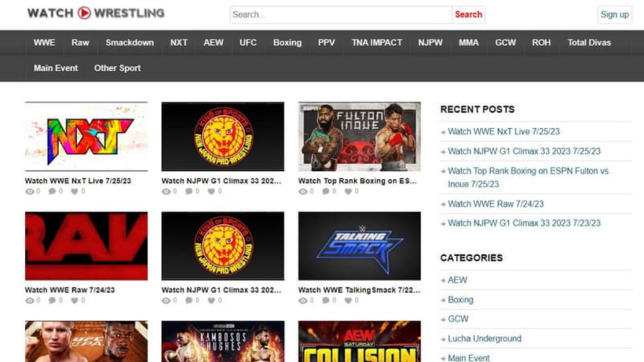Viewport: 644px width, 362px height.
Task: Open Main Event in navigation bar
Action: (x=56, y=68)
